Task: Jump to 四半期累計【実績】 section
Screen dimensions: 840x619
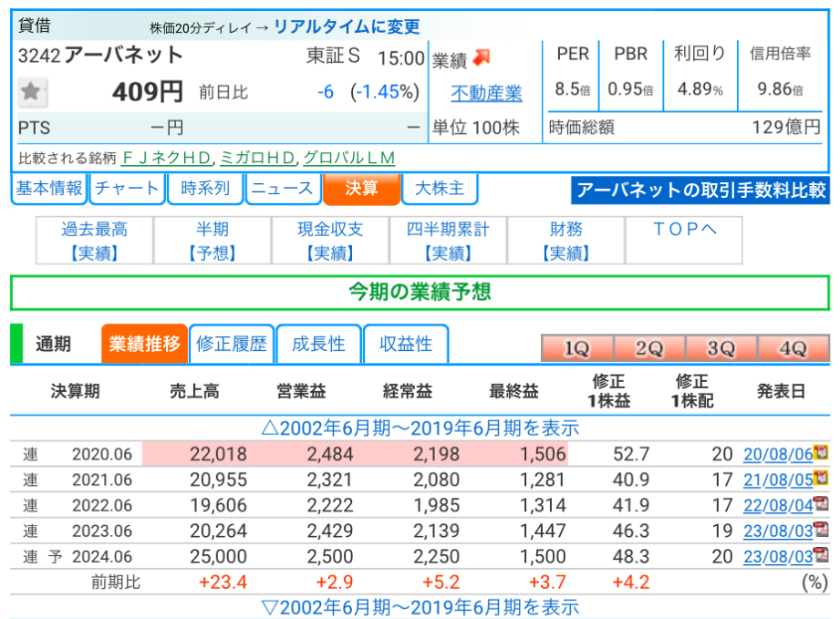Action: coord(449,241)
